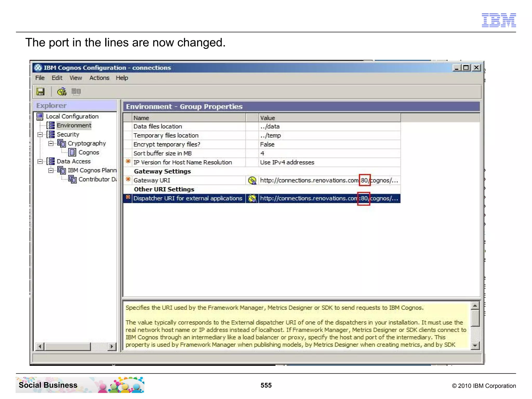Click the Cognos Configuration title bar icon
This screenshot has width=532, height=399.
point(38,68)
